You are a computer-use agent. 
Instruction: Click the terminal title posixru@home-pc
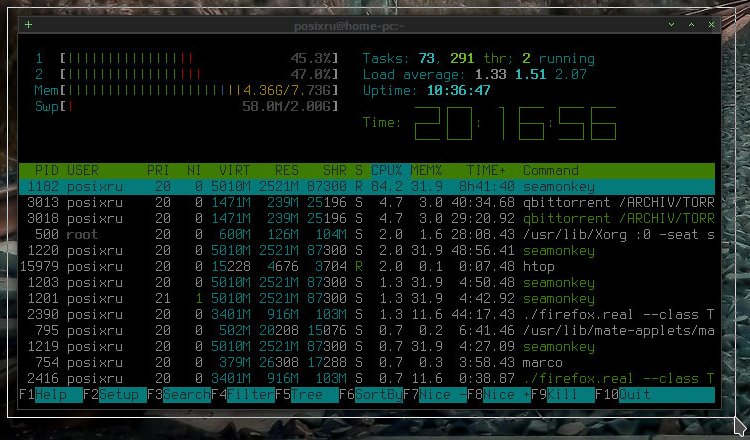click(x=350, y=26)
